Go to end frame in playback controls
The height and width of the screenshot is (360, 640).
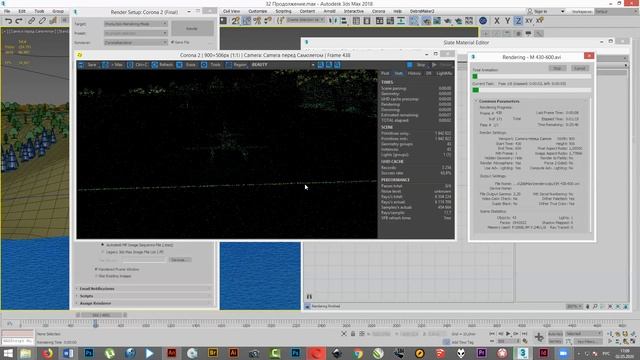click(524, 334)
